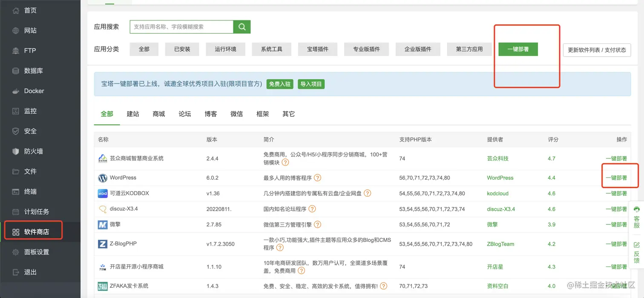This screenshot has height=298, width=644.
Task: Open the 计划任务 (cron) sidebar item
Action: tap(36, 212)
